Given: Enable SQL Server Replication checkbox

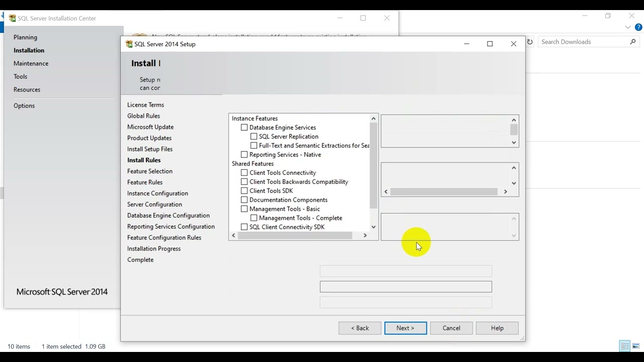Looking at the screenshot, I should [254, 137].
